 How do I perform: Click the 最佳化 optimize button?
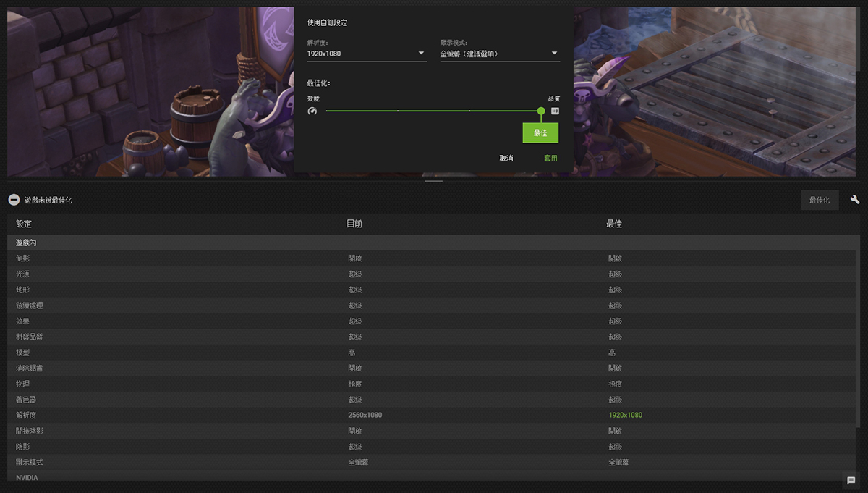pyautogui.click(x=820, y=200)
